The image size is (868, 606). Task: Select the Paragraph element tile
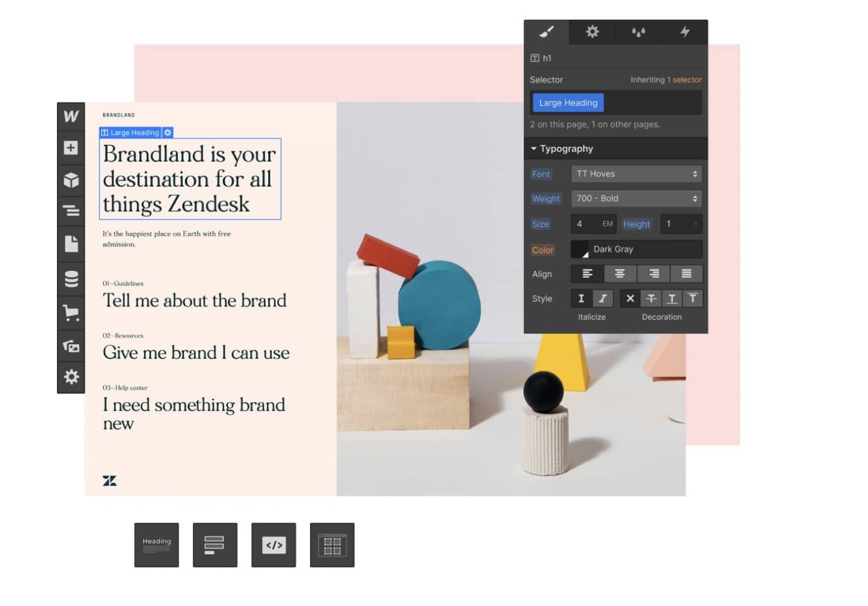215,545
